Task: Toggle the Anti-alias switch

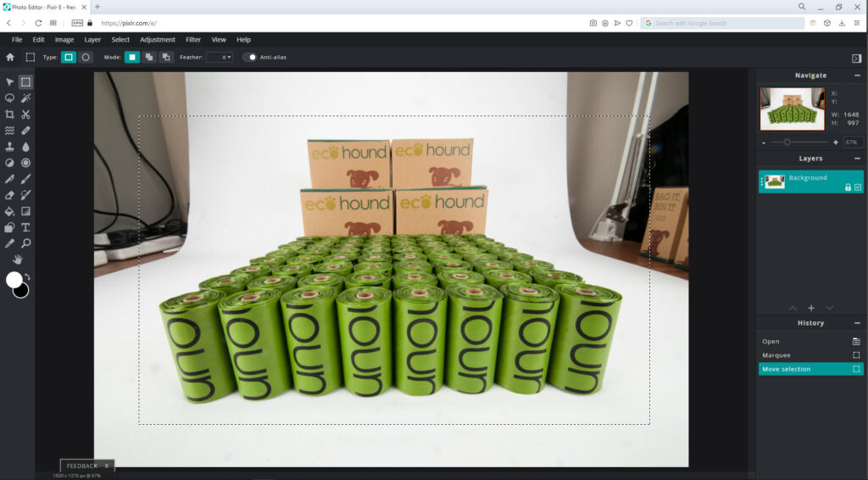Action: (250, 57)
